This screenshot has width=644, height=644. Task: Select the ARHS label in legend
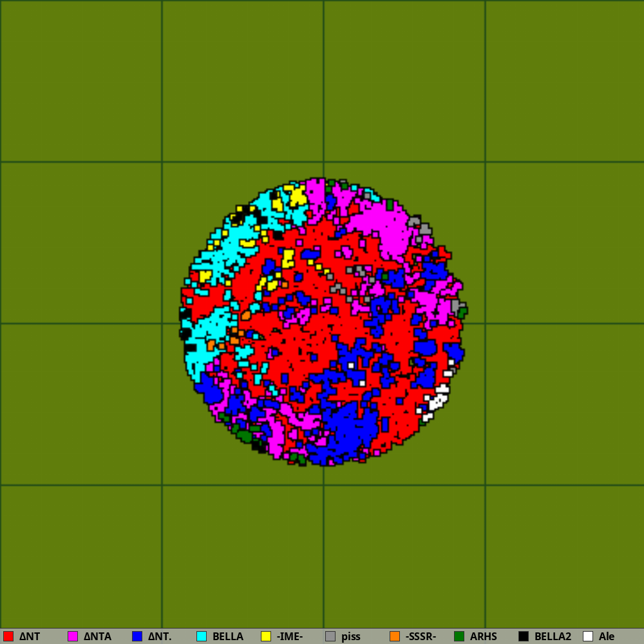coord(484,637)
